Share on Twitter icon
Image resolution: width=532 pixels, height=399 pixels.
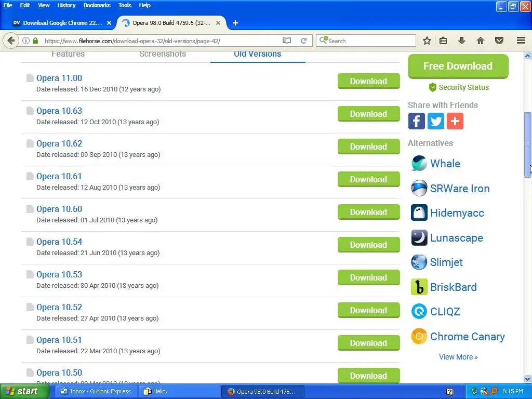click(436, 121)
